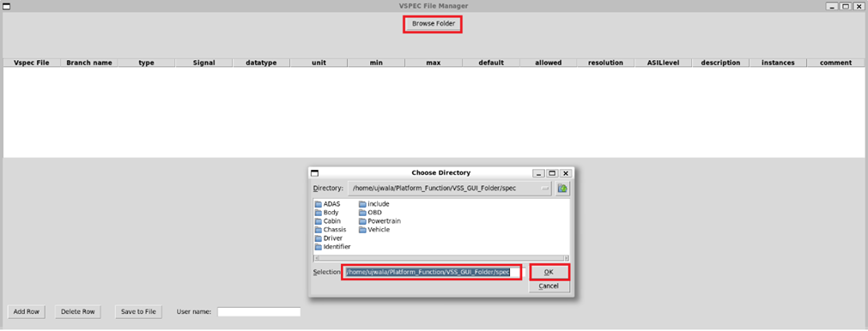Close the Choose Directory dialog window
The width and height of the screenshot is (868, 331).
click(565, 173)
